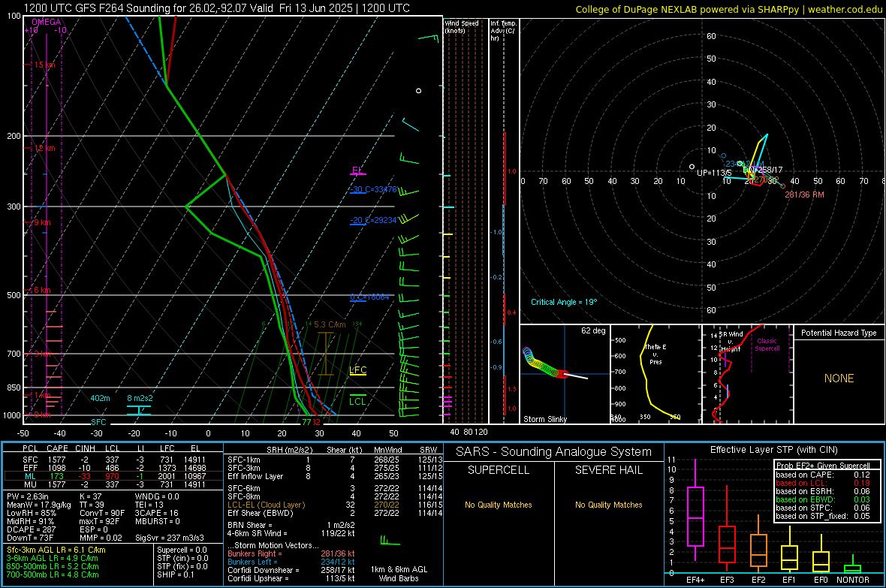Click the 'NONTOR' box plot label

[853, 580]
